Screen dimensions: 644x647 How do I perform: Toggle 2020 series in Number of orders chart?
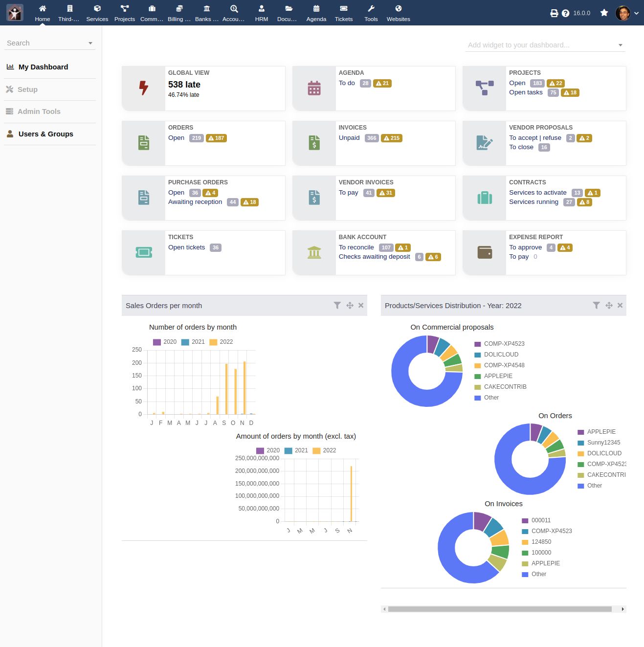pyautogui.click(x=165, y=342)
